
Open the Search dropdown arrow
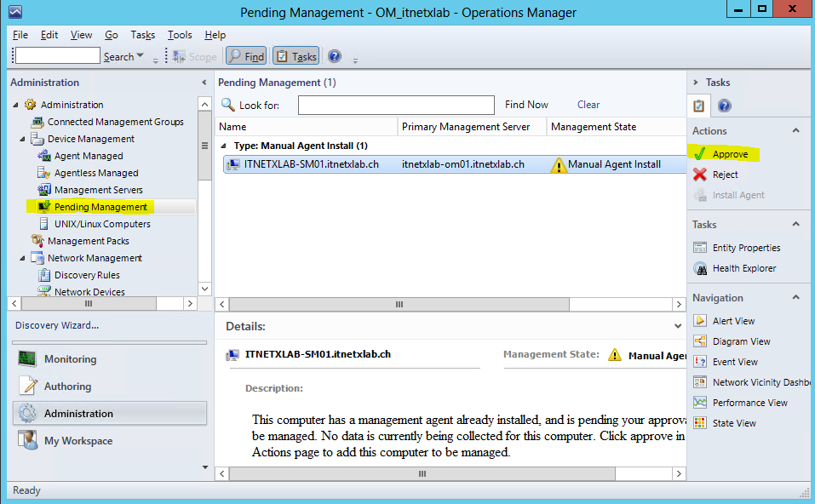tap(141, 57)
